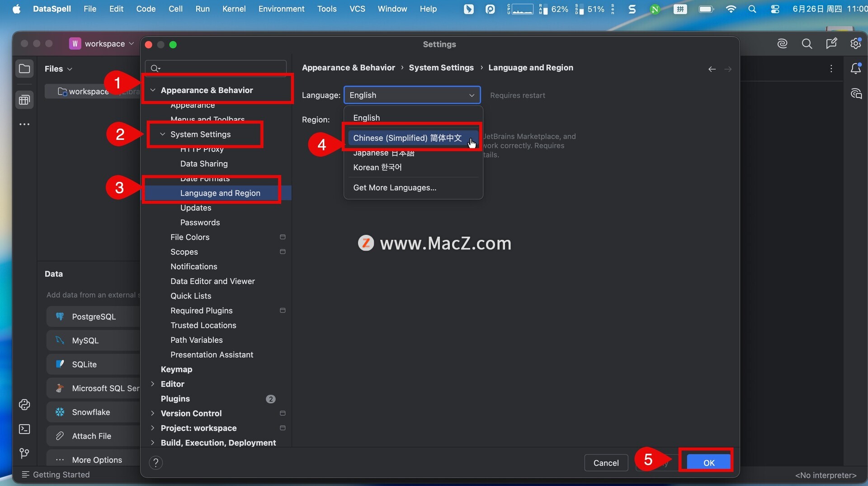Click the Getting Started status bar item
Screen dimensions: 868x486
[56, 474]
